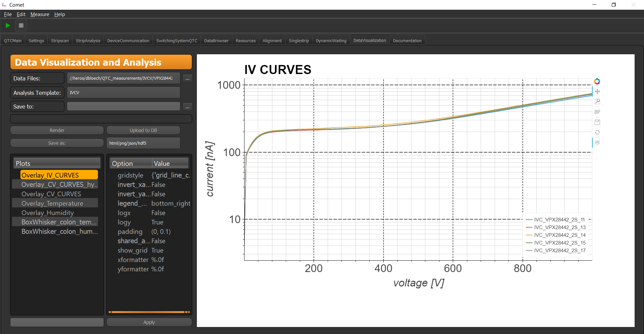Click the Apply button

pyautogui.click(x=149, y=322)
